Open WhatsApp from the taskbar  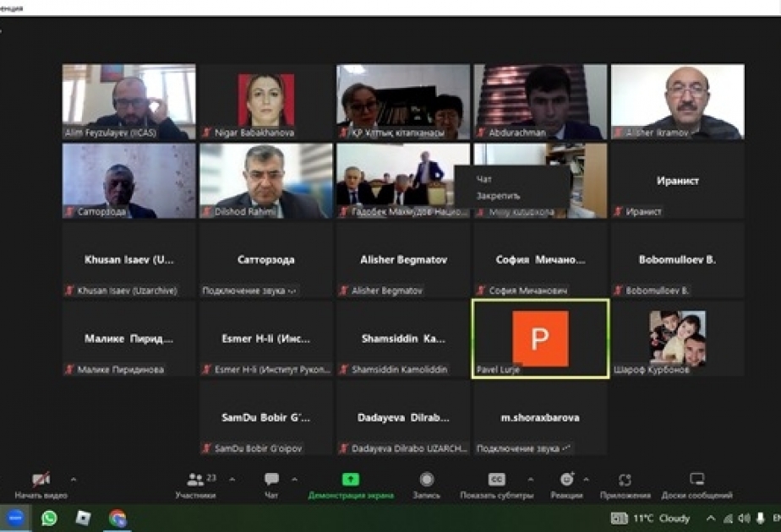[49, 518]
